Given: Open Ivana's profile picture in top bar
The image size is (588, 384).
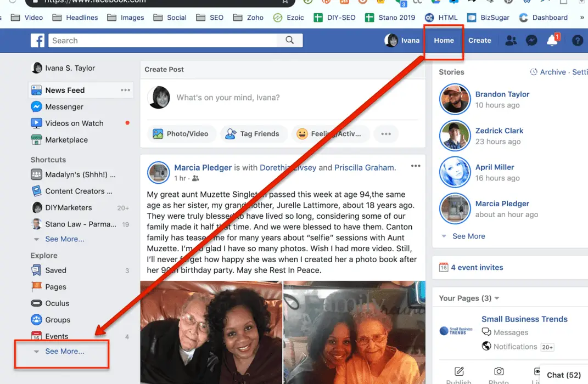Looking at the screenshot, I should (391, 41).
